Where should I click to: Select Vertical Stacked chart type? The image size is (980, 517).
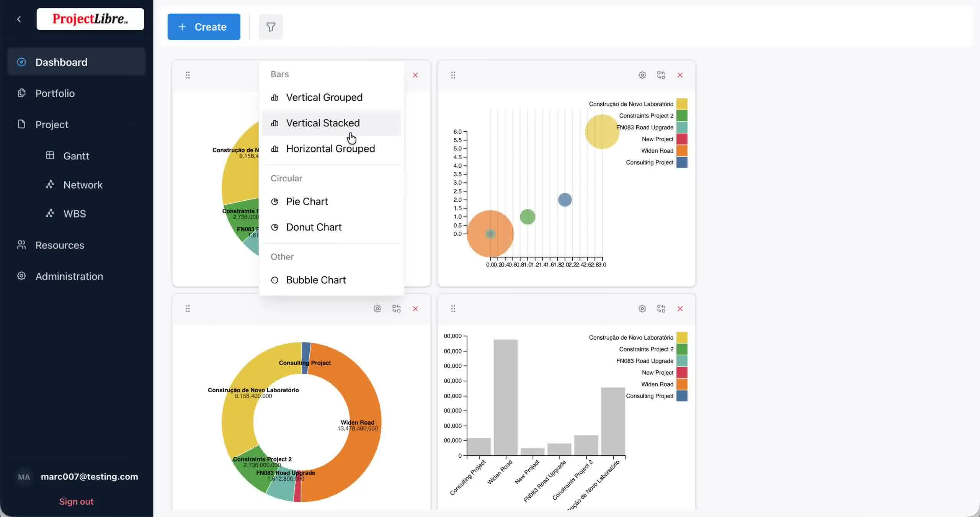[332, 123]
